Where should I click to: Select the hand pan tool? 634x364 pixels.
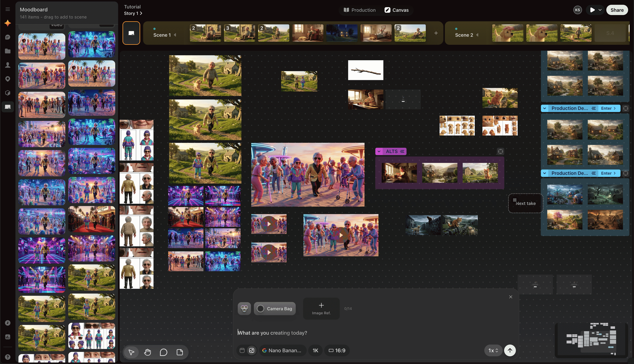pyautogui.click(x=147, y=352)
